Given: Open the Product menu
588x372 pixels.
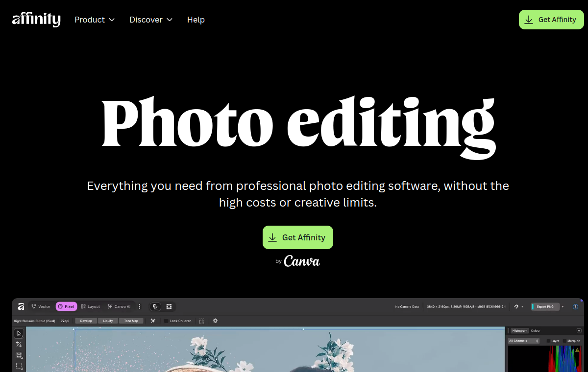Looking at the screenshot, I should coord(95,20).
